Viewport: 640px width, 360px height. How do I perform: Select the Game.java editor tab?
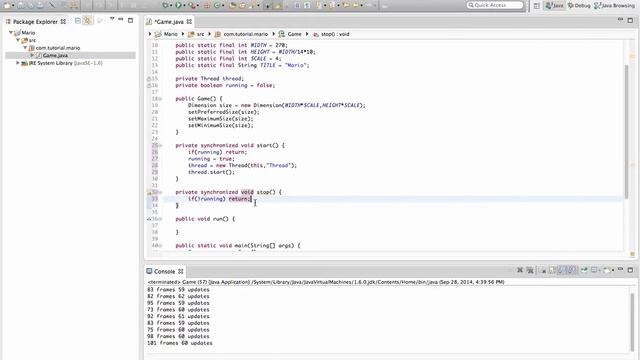[169, 22]
